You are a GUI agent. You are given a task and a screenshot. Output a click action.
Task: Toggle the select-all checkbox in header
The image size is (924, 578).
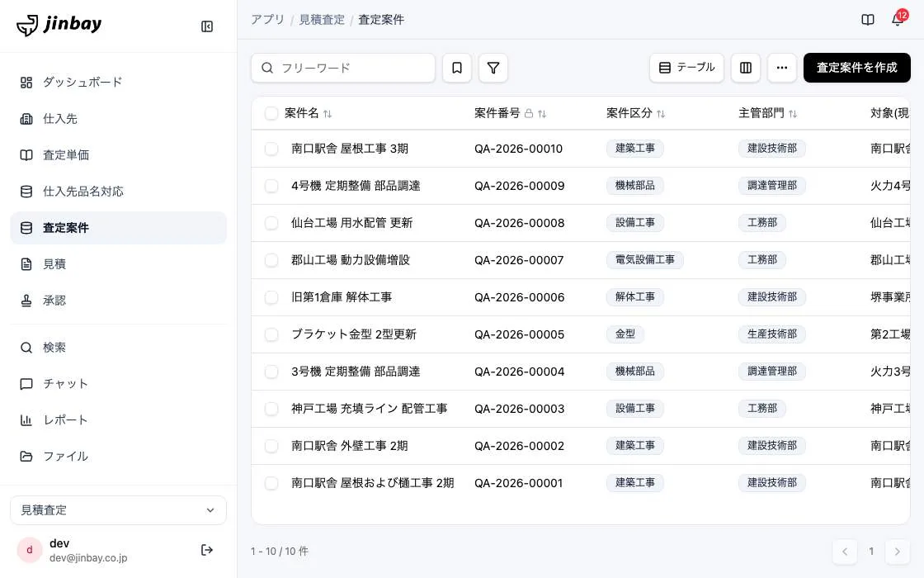pyautogui.click(x=271, y=113)
